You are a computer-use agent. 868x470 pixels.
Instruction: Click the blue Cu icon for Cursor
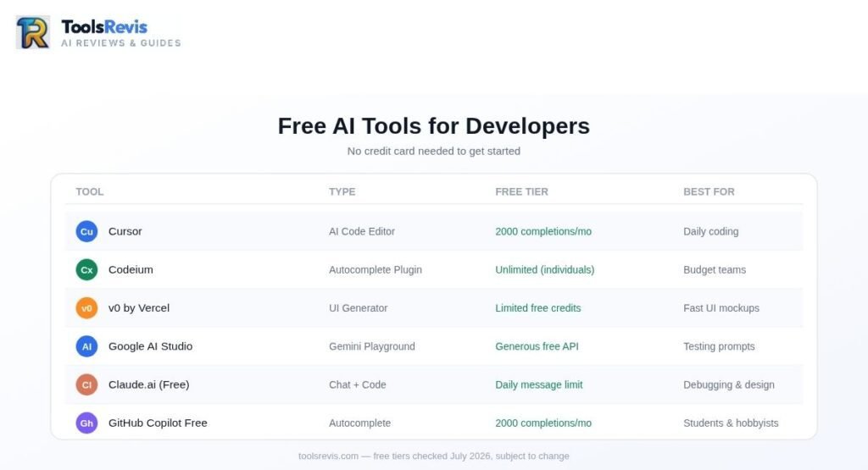[87, 232]
